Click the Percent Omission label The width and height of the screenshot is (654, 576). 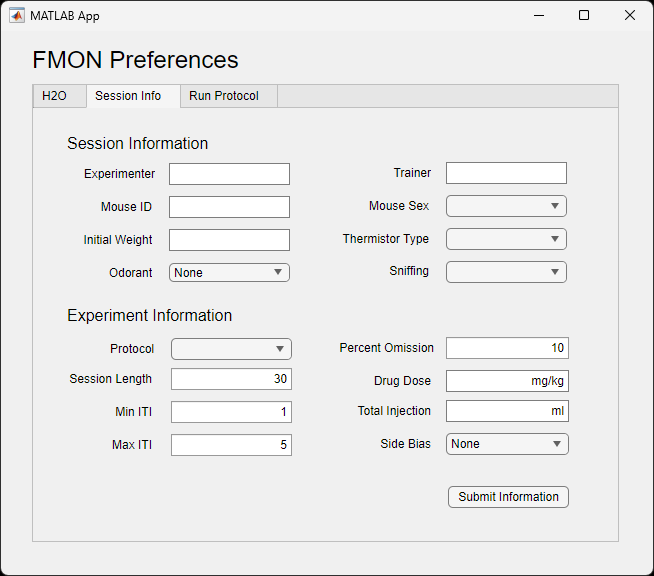[x=387, y=347]
